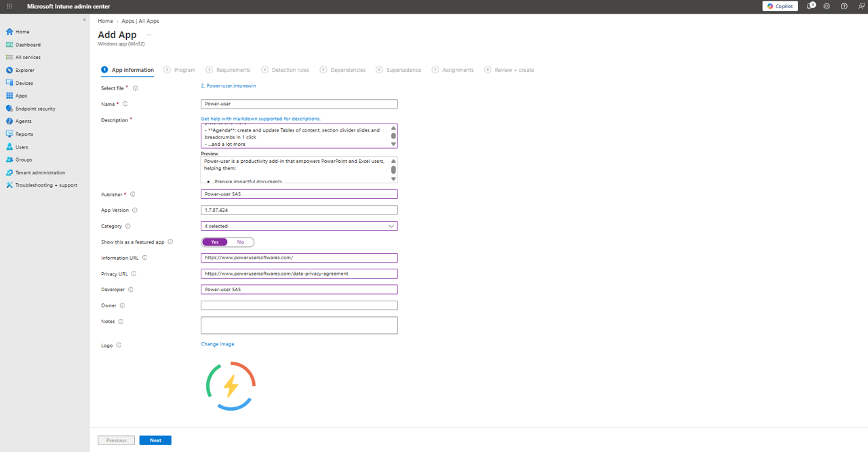Viewport: 868px width, 452px height.
Task: Click into the Publisher field
Action: point(299,194)
